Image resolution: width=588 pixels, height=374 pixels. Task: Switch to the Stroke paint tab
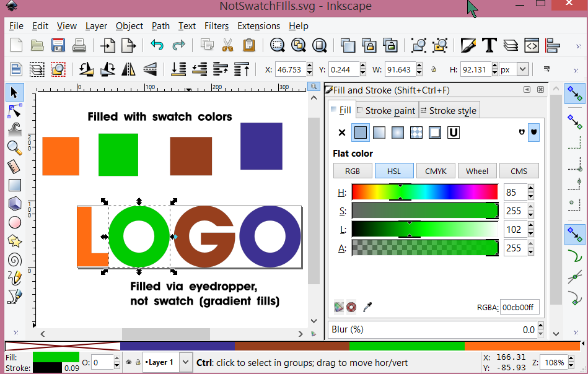click(x=387, y=111)
